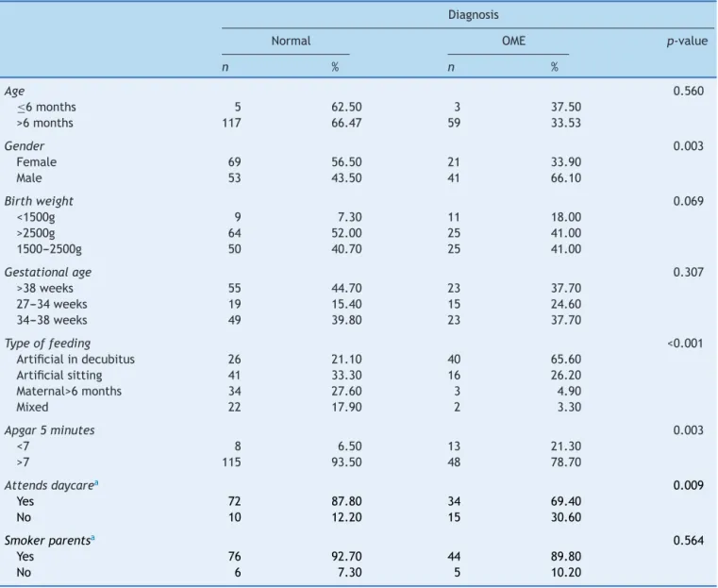
Task: Select the 'Normal' subheader
Action: tap(291, 41)
